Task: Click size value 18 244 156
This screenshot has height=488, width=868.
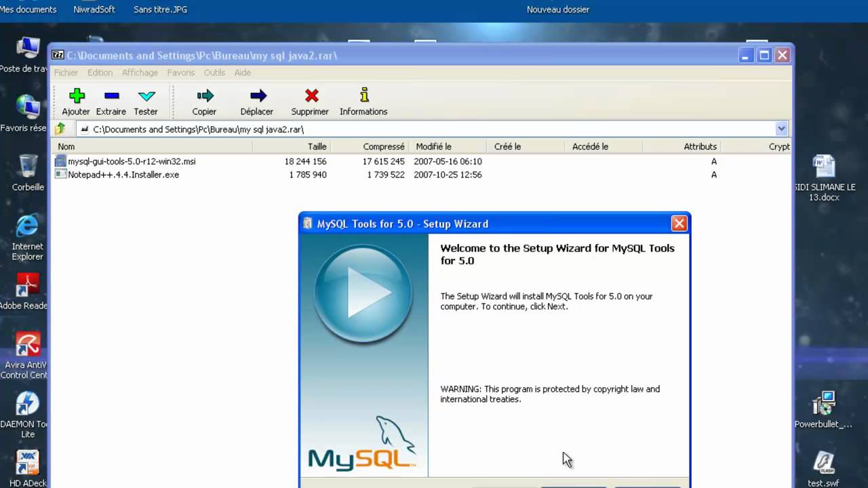Action: pyautogui.click(x=305, y=161)
